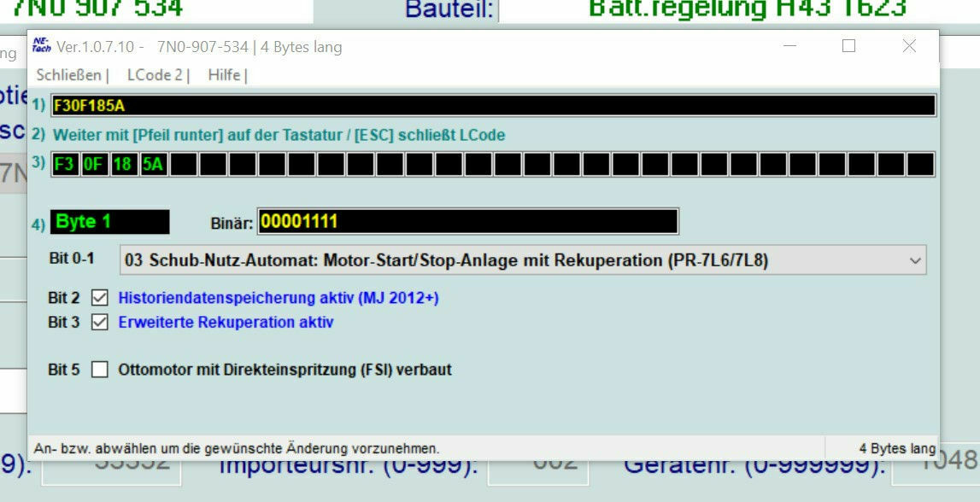
Task: Close the LCode window
Action: pyautogui.click(x=909, y=45)
